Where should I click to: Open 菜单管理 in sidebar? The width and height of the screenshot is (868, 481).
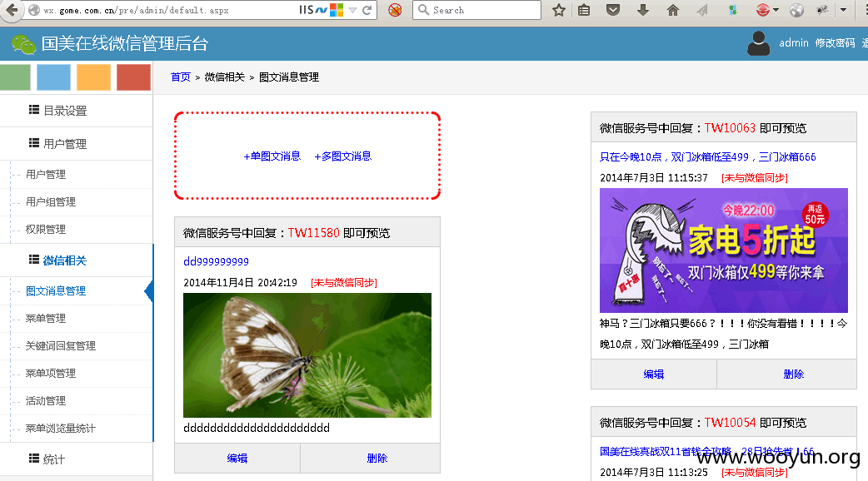click(x=45, y=319)
